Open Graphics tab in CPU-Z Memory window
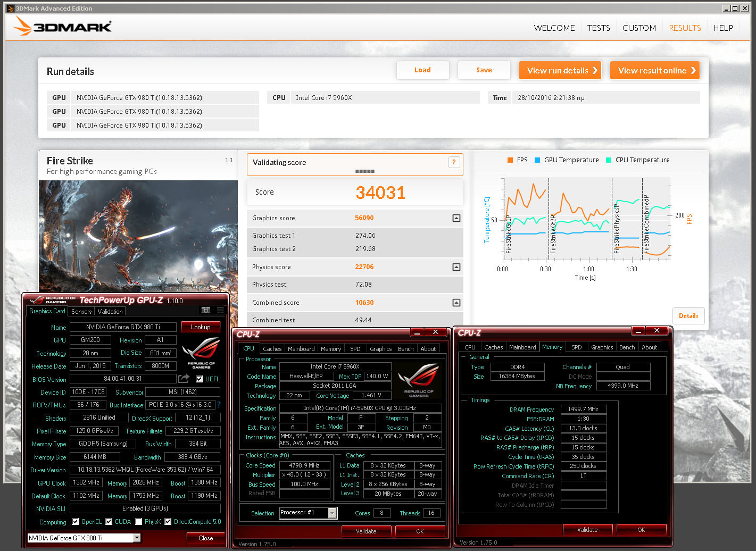 tap(602, 347)
